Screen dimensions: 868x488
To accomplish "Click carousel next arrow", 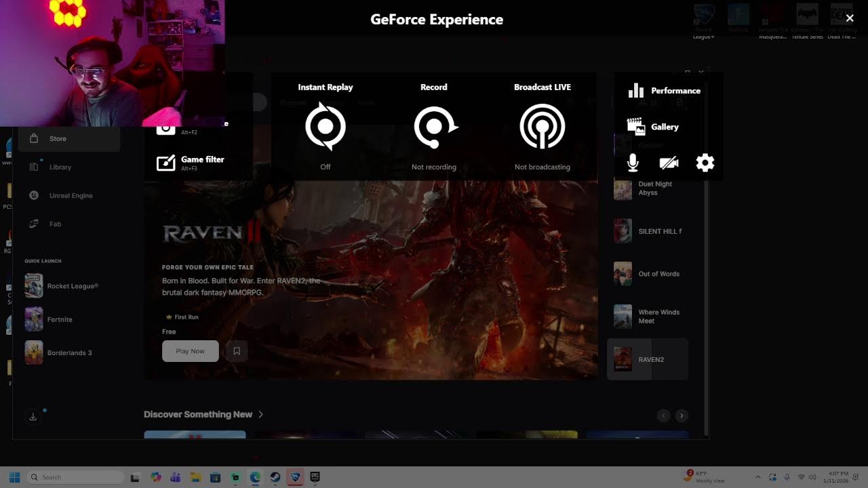I will coord(682,415).
